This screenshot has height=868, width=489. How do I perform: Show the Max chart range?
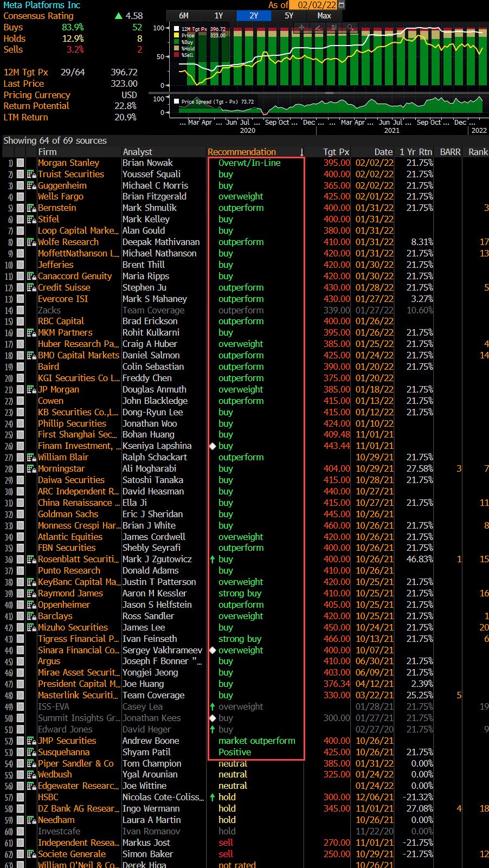click(324, 16)
